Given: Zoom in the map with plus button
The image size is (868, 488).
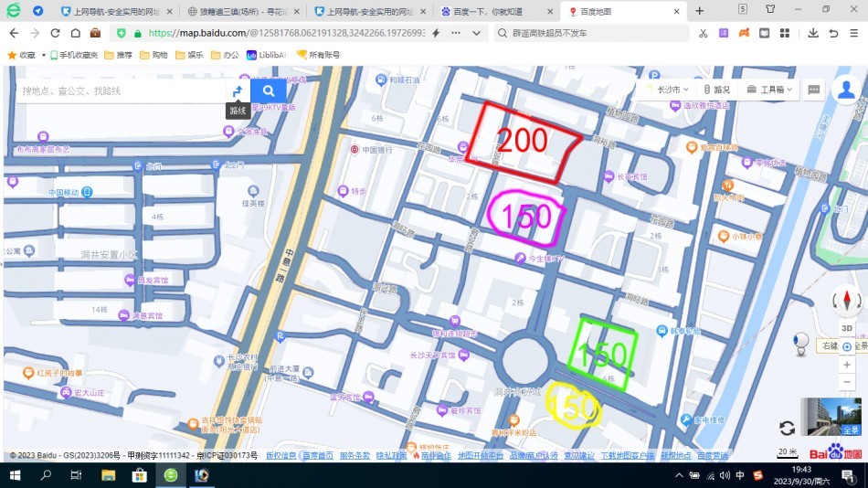Looking at the screenshot, I should pyautogui.click(x=847, y=365).
